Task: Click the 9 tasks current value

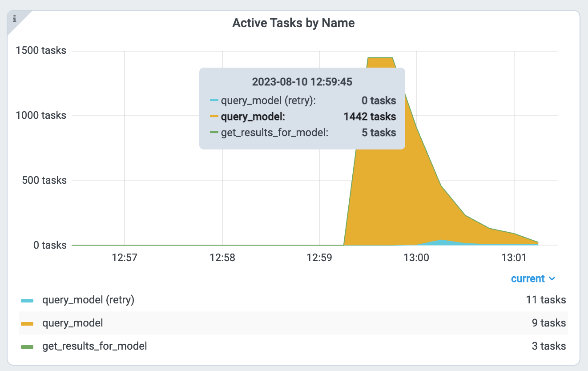Action: pyautogui.click(x=549, y=323)
